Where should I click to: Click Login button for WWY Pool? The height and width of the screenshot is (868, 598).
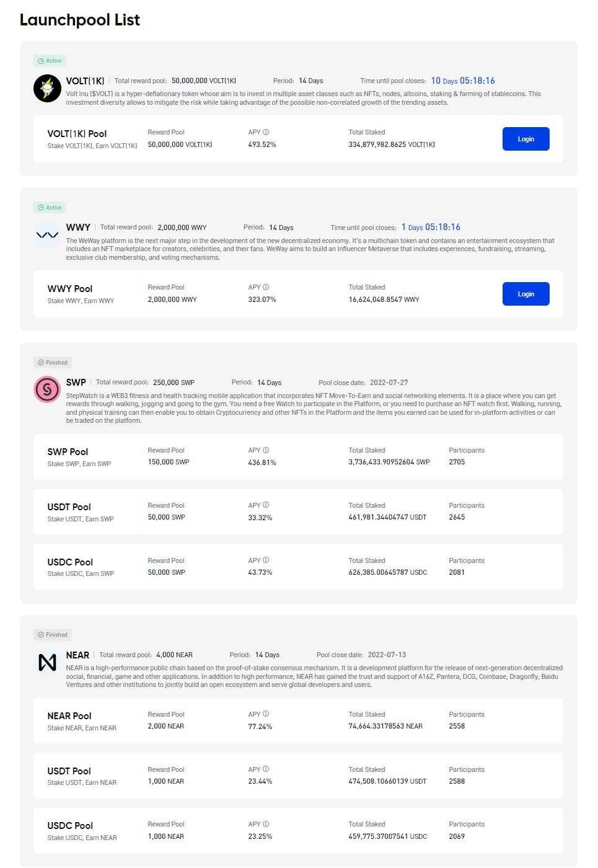(x=525, y=294)
